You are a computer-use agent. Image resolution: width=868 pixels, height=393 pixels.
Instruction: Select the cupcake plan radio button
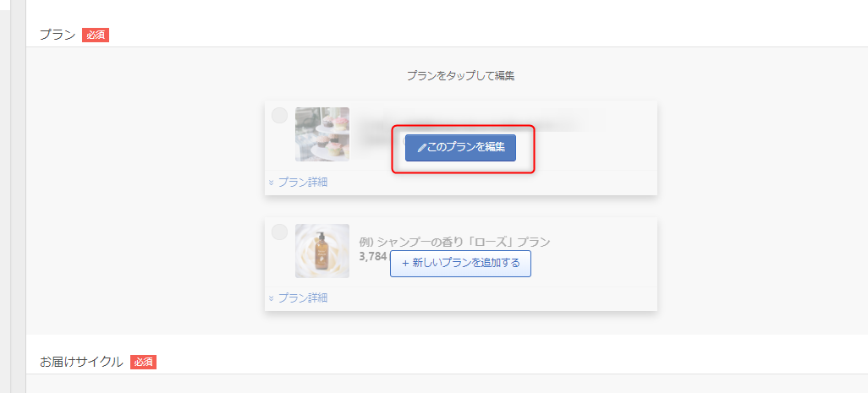[279, 116]
